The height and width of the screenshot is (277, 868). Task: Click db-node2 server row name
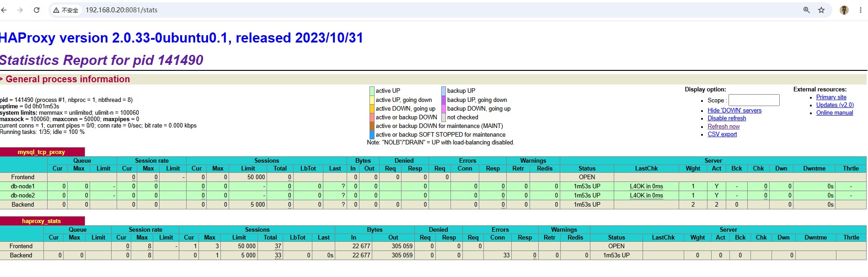click(23, 196)
